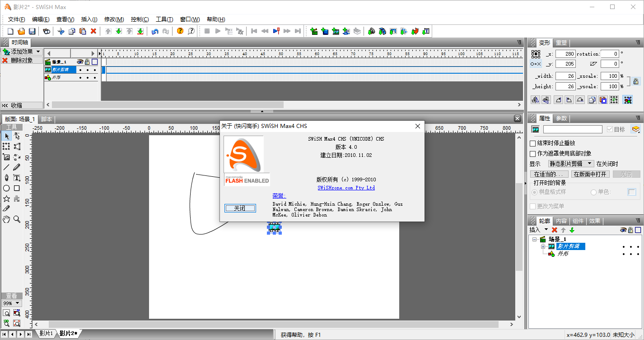
Task: Open the Transform panel options menu
Action: tap(638, 42)
